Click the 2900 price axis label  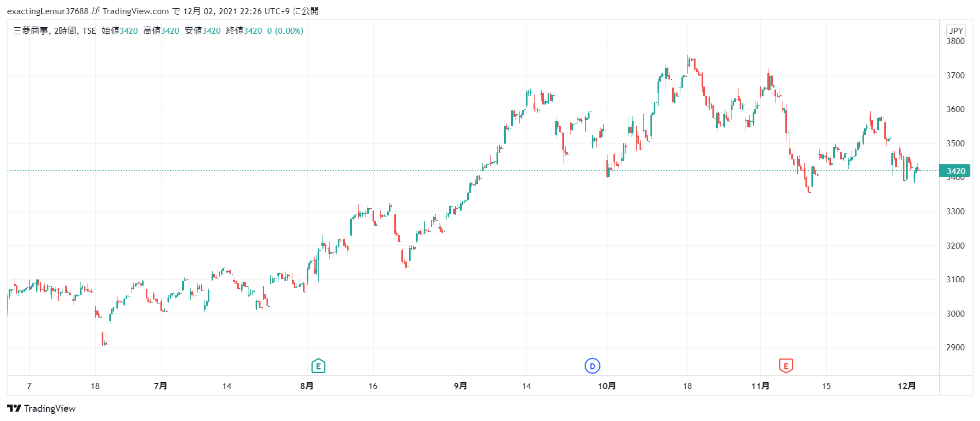tap(956, 348)
